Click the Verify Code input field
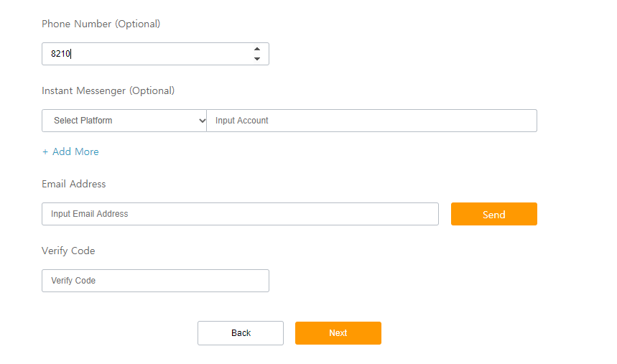The image size is (617, 364). [155, 281]
